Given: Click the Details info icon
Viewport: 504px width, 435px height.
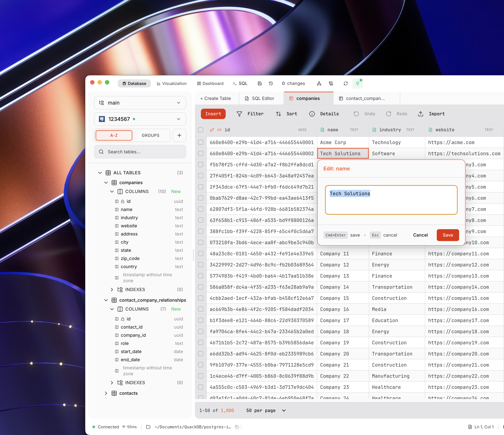Looking at the screenshot, I should point(312,114).
